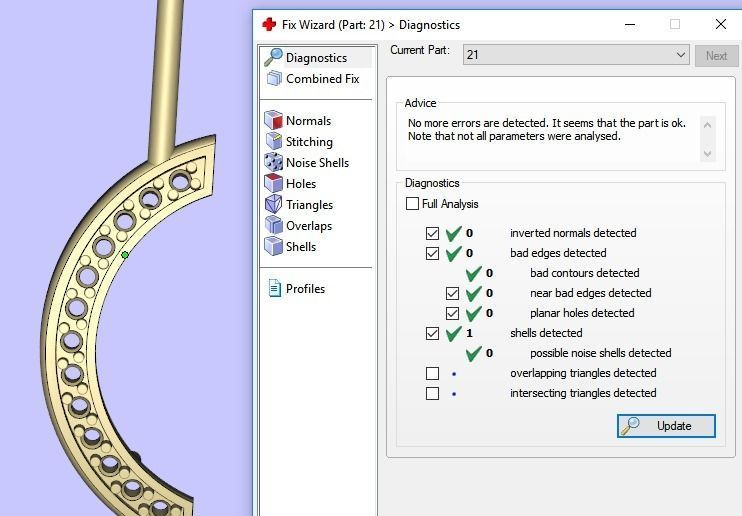Click the Diagnostics magnifier icon in sidebar

(274, 57)
